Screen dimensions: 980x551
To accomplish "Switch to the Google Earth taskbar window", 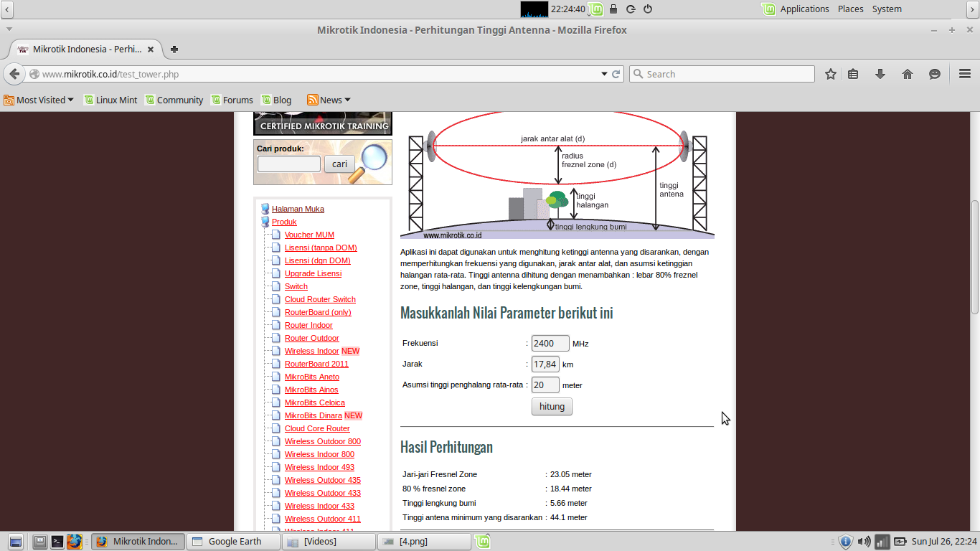I will coord(233,542).
